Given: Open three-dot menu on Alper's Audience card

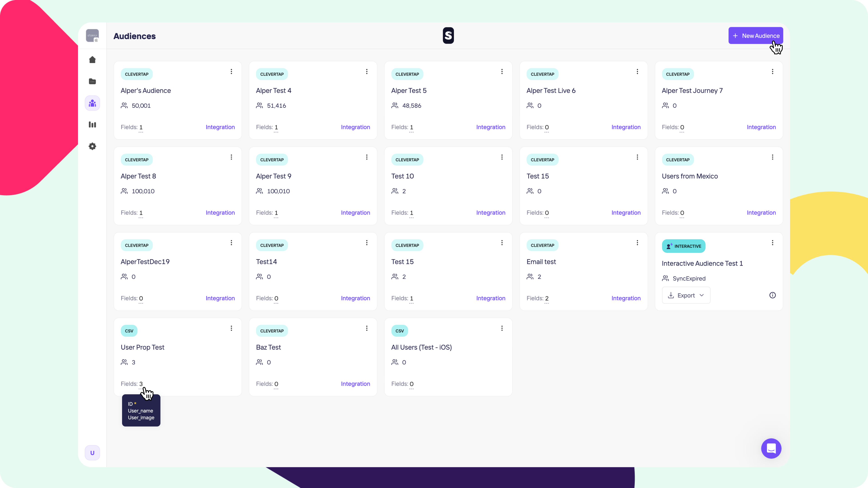Looking at the screenshot, I should tap(231, 71).
